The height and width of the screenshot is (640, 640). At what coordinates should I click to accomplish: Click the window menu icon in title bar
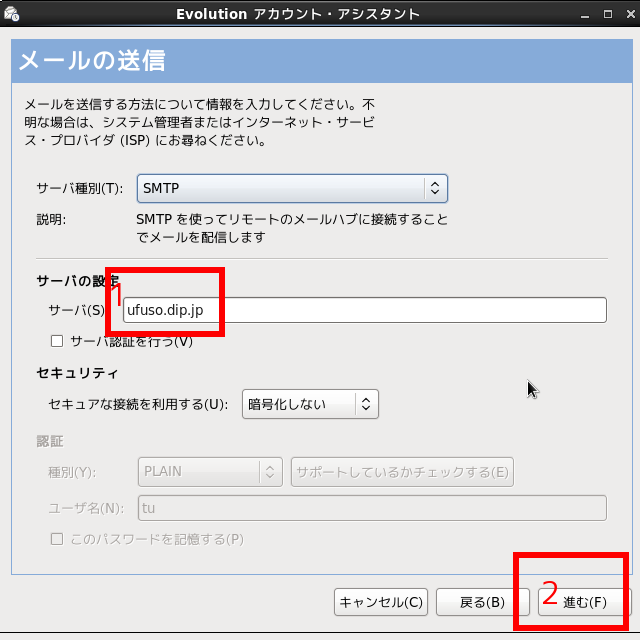pos(11,14)
